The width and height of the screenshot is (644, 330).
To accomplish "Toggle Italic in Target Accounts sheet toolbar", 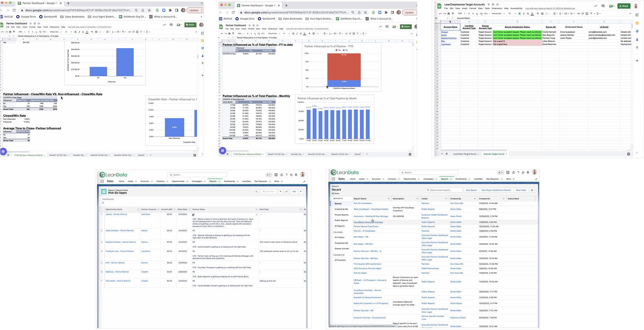I will pyautogui.click(x=524, y=14).
